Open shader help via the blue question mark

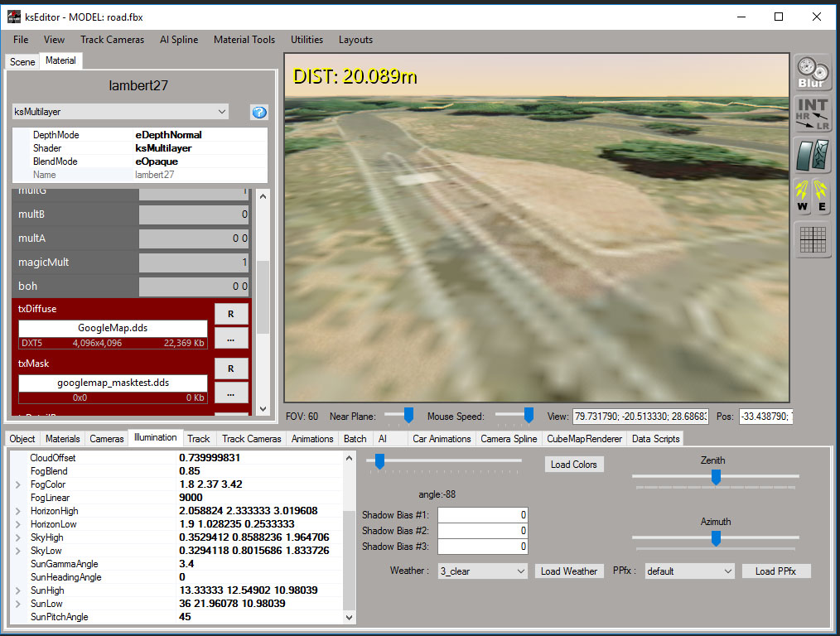[259, 112]
